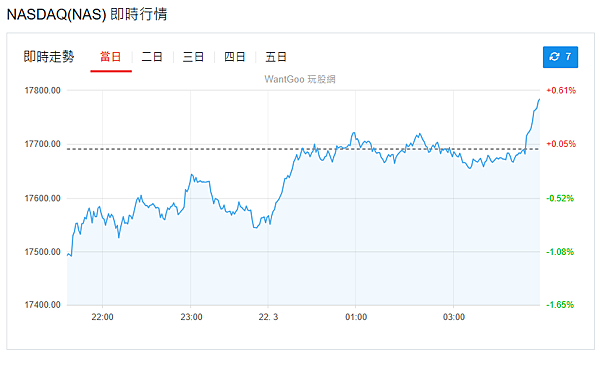Click the -1.65% percentage label

click(560, 305)
